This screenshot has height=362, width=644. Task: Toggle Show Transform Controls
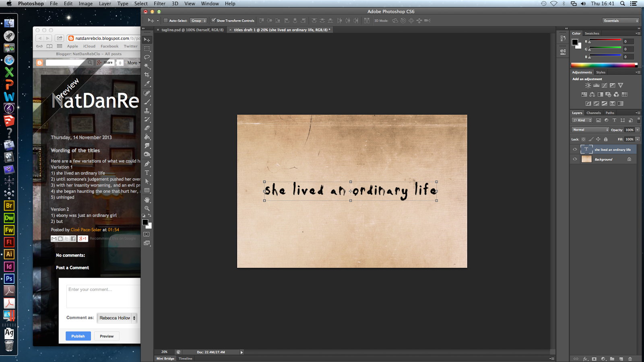click(214, 20)
